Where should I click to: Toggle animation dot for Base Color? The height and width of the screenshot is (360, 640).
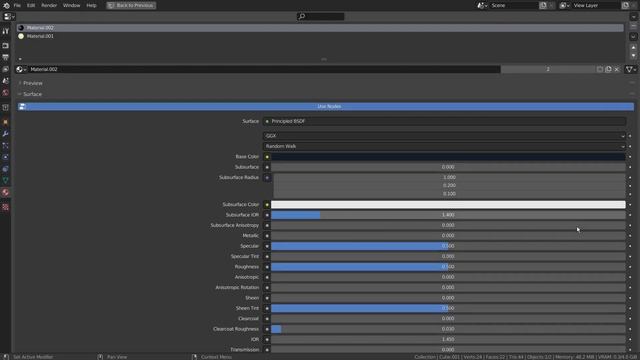[630, 157]
